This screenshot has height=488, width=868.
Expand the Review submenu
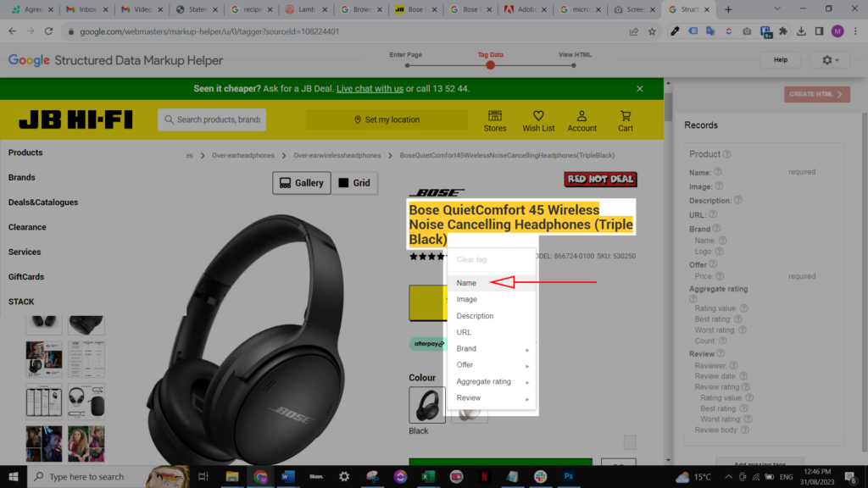pyautogui.click(x=491, y=398)
